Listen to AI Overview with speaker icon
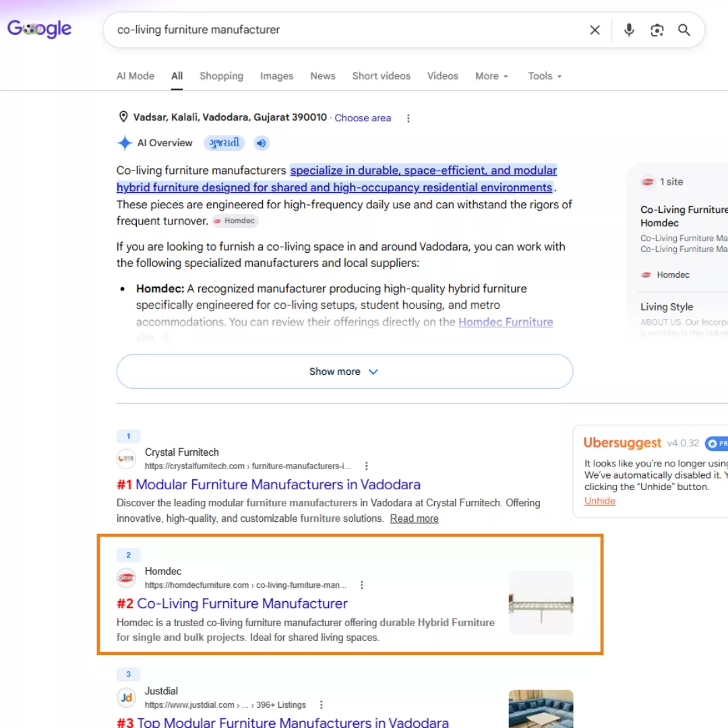This screenshot has width=728, height=728. tap(262, 143)
